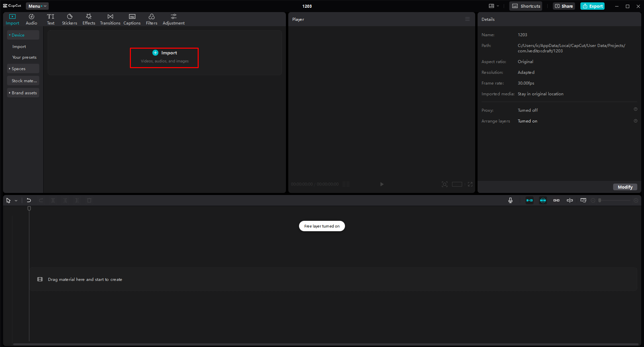Open the Captions tab
Screen dimensions: 644x347
point(132,19)
